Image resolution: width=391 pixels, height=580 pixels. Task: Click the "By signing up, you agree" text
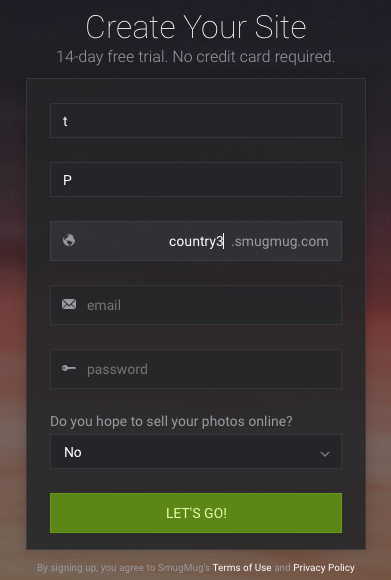click(124, 567)
